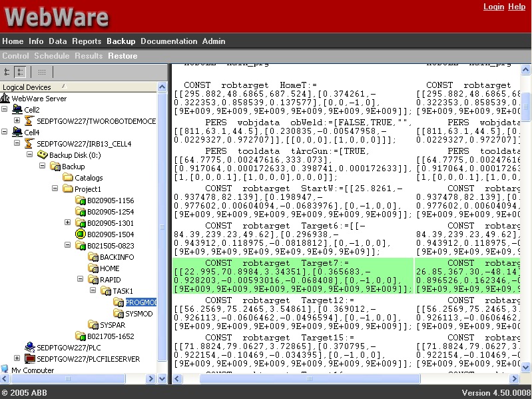Open the Help link
The height and width of the screenshot is (399, 532).
(517, 7)
